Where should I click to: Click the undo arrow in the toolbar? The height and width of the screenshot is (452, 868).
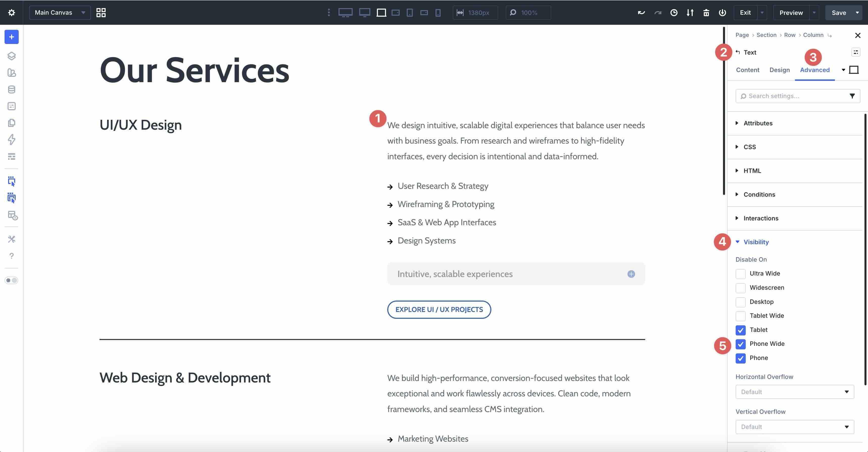[x=642, y=12]
